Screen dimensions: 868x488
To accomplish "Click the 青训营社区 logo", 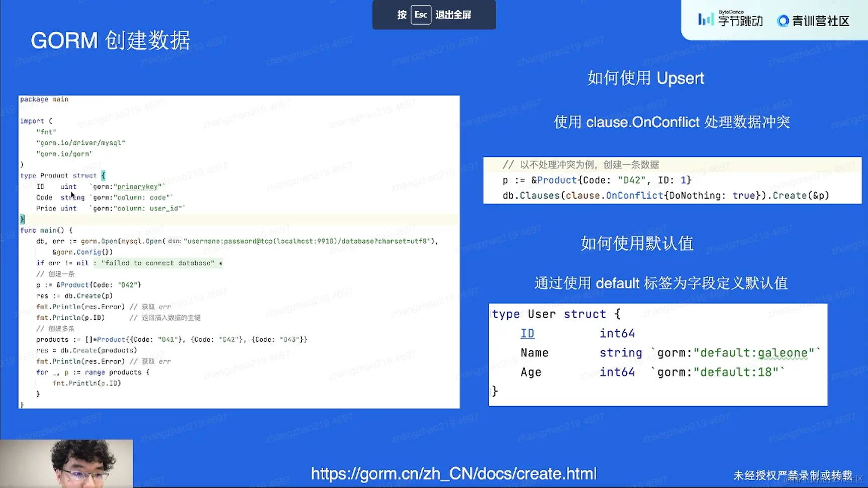I will click(813, 21).
